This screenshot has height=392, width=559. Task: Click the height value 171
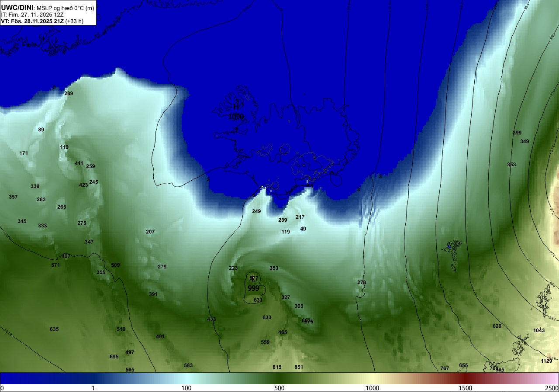(x=24, y=153)
